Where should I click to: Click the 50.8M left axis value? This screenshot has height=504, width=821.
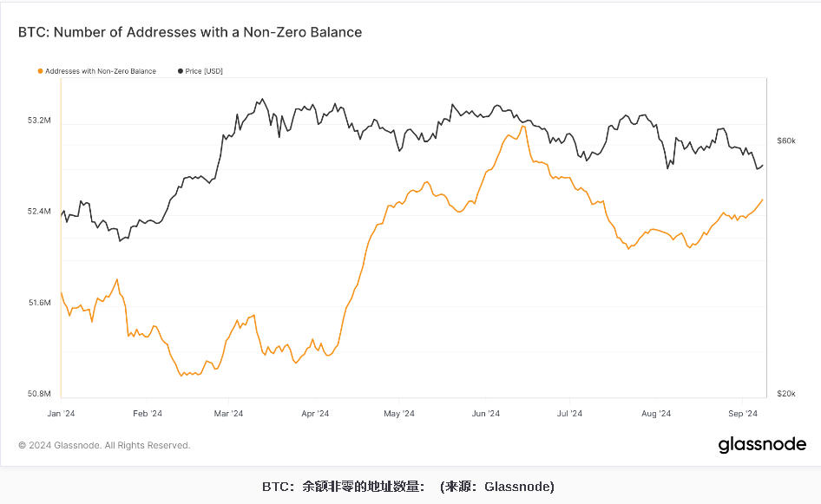(40, 394)
